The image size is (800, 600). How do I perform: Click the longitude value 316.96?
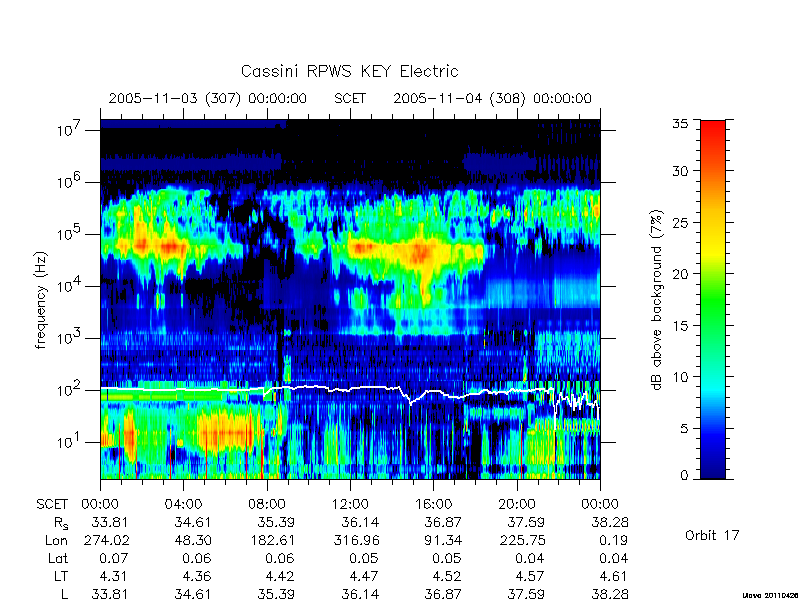(356, 540)
